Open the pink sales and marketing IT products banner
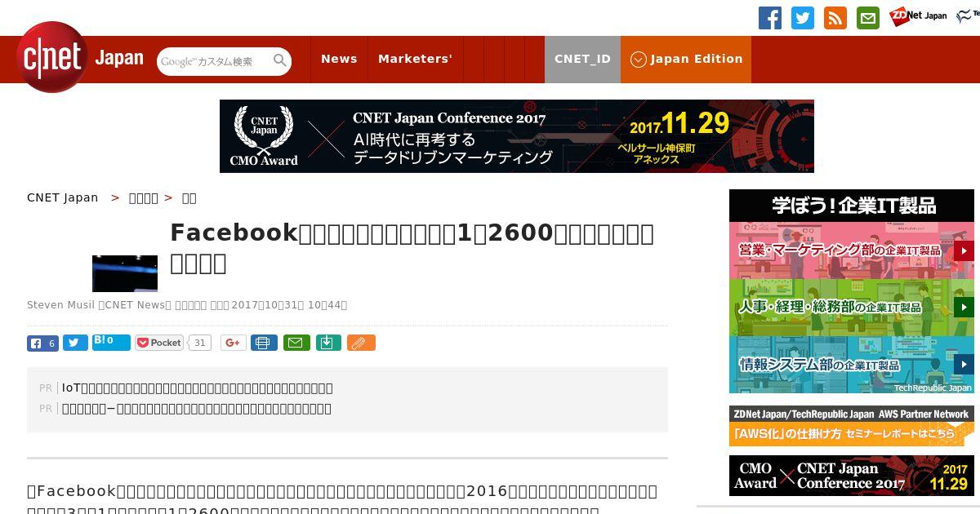The height and width of the screenshot is (514, 980). click(x=852, y=250)
